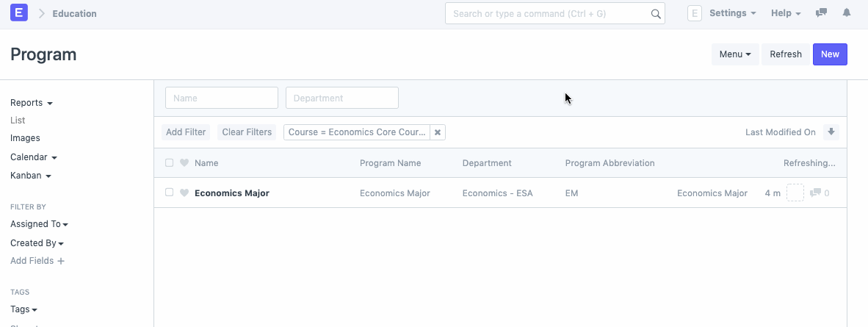Open the Economics Major program link
Viewport: 868px width, 327px height.
pos(232,193)
